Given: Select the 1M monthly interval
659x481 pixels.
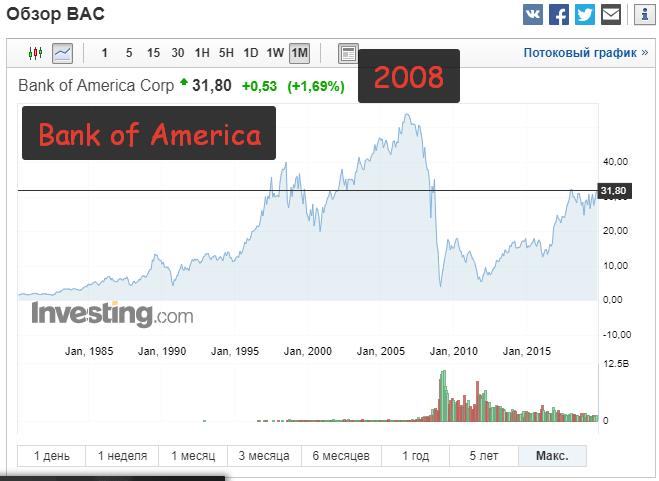Looking at the screenshot, I should [299, 52].
